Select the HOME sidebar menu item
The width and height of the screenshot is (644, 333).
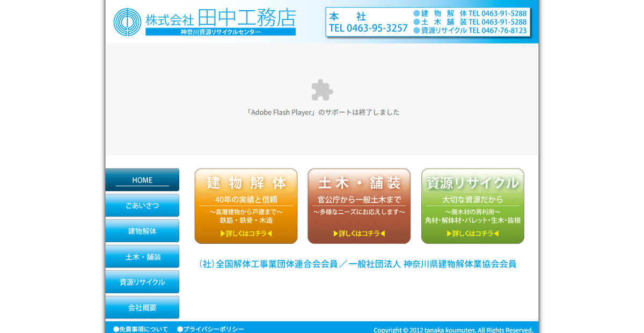142,180
